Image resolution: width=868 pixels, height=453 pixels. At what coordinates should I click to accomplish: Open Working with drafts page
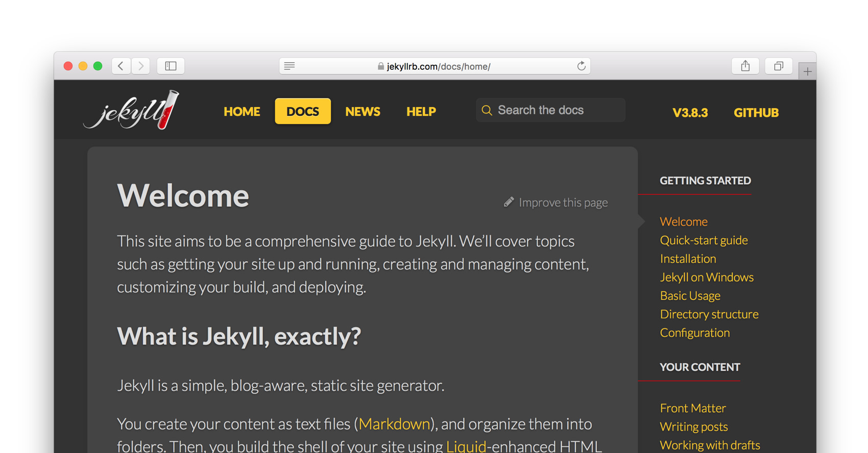pos(710,445)
